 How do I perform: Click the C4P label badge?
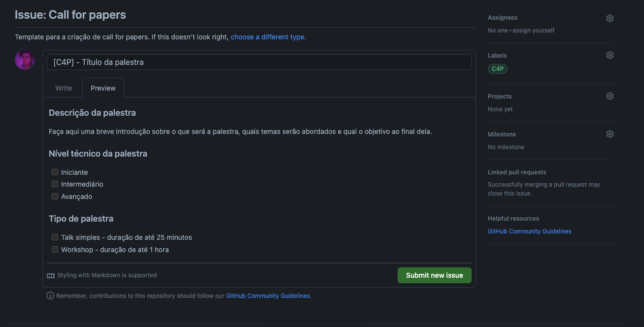click(498, 69)
